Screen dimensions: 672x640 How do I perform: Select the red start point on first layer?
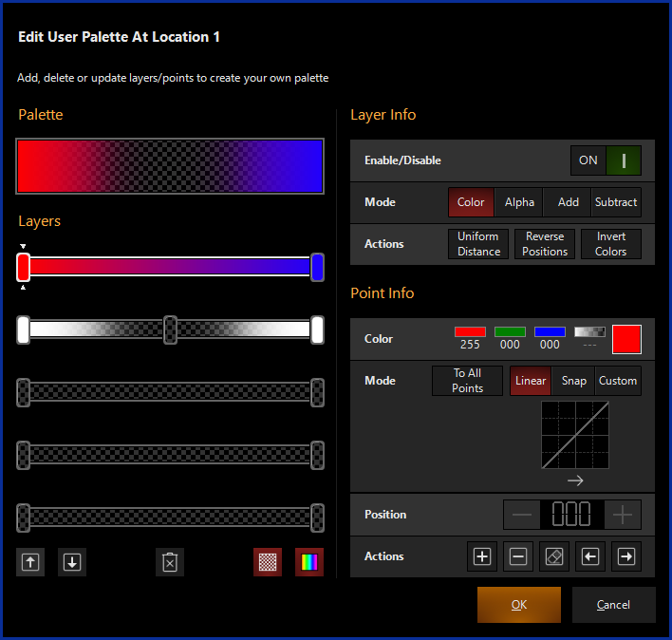(23, 267)
